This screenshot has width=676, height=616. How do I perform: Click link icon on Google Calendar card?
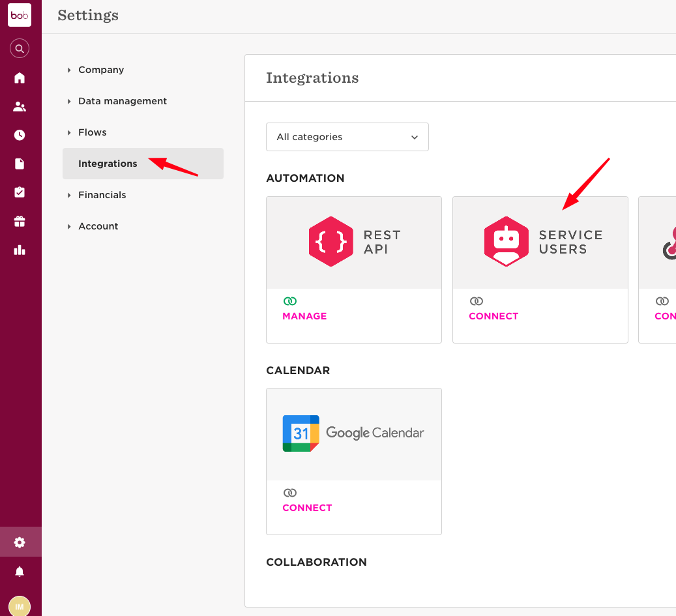289,492
